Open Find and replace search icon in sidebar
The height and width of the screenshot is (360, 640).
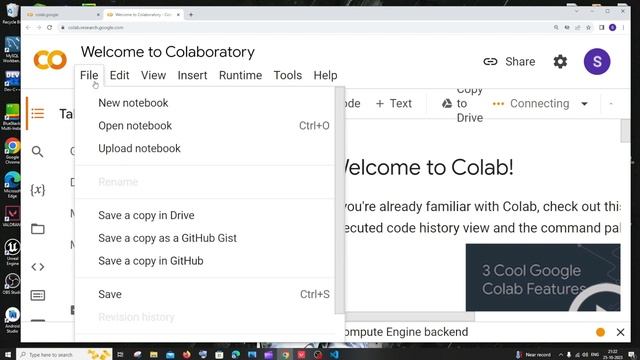coord(38,152)
